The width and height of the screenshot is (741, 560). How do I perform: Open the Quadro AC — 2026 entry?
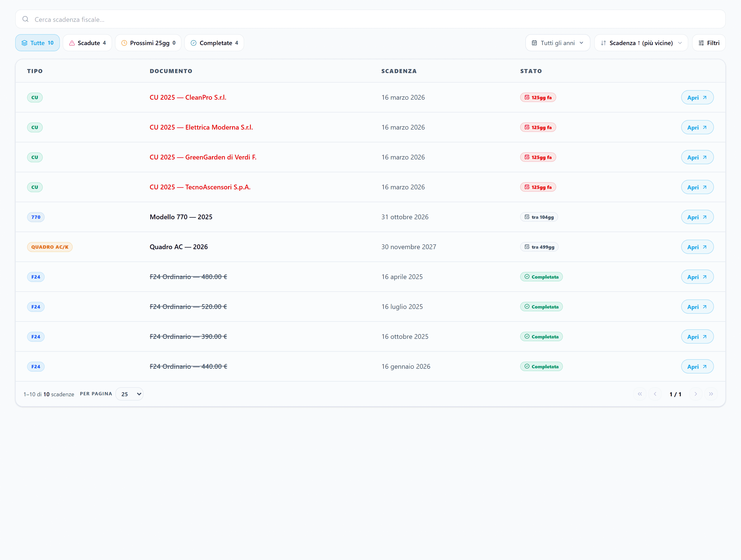coord(697,247)
